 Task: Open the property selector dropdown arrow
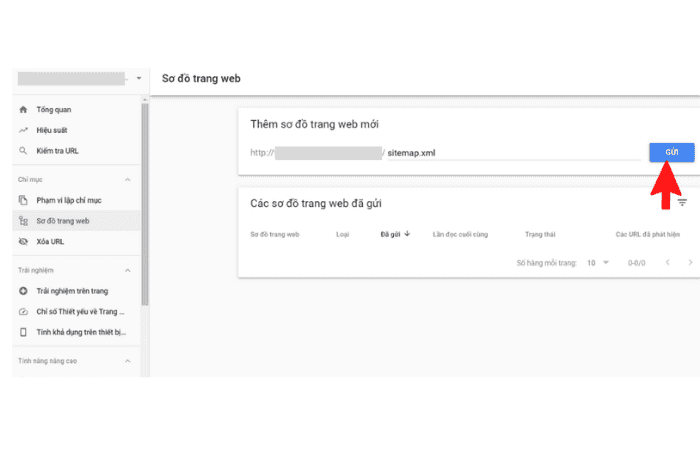point(139,78)
